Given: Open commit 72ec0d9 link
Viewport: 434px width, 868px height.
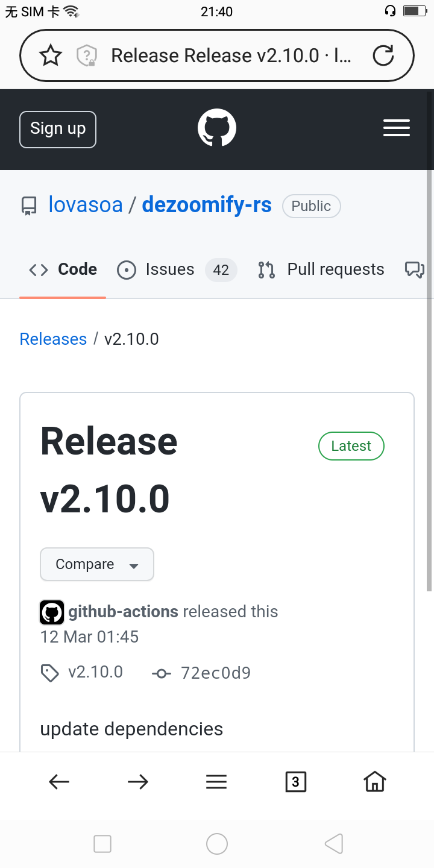Looking at the screenshot, I should coord(215,673).
